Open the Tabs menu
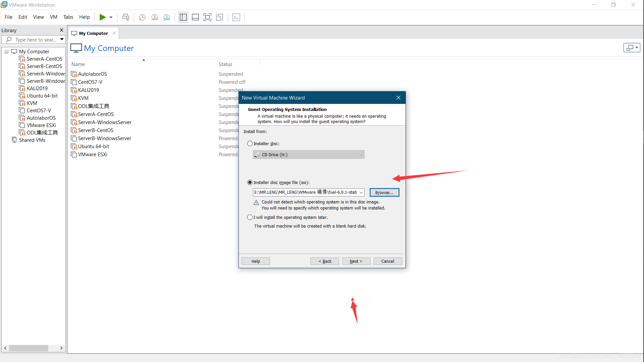 tap(68, 17)
